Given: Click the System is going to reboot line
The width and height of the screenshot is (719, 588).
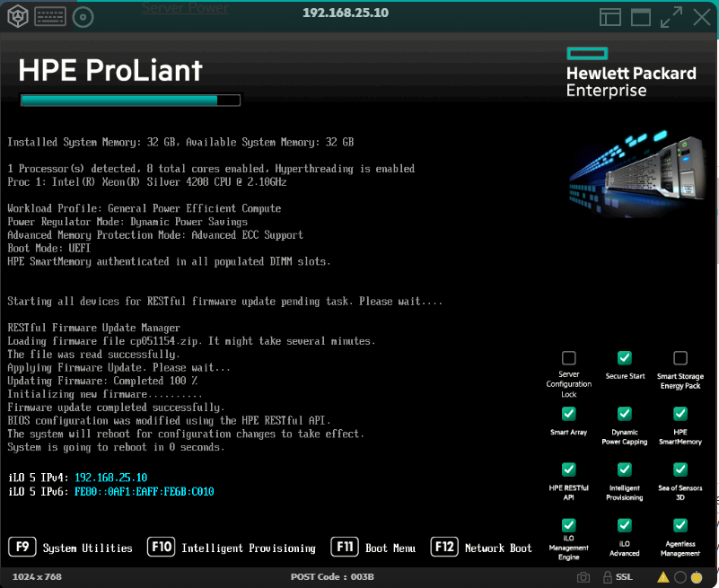Looking at the screenshot, I should (x=116, y=447).
